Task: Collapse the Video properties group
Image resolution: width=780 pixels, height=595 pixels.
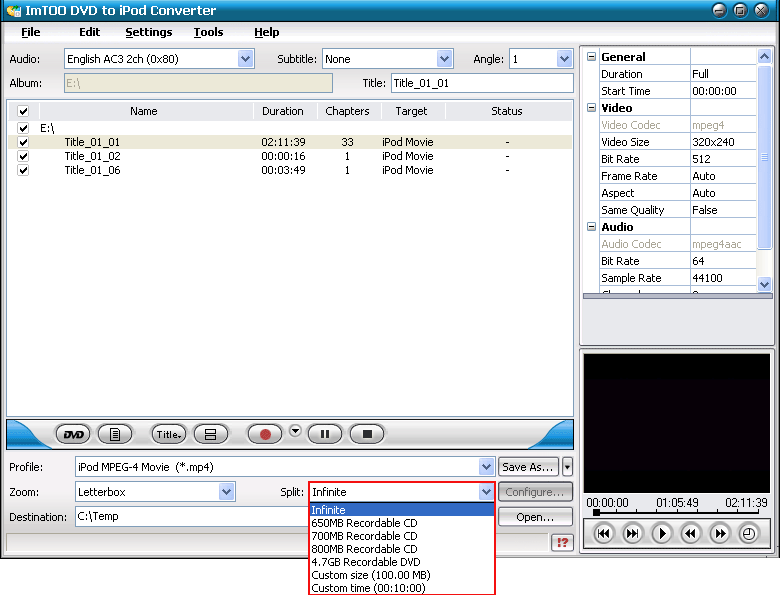Action: 591,107
